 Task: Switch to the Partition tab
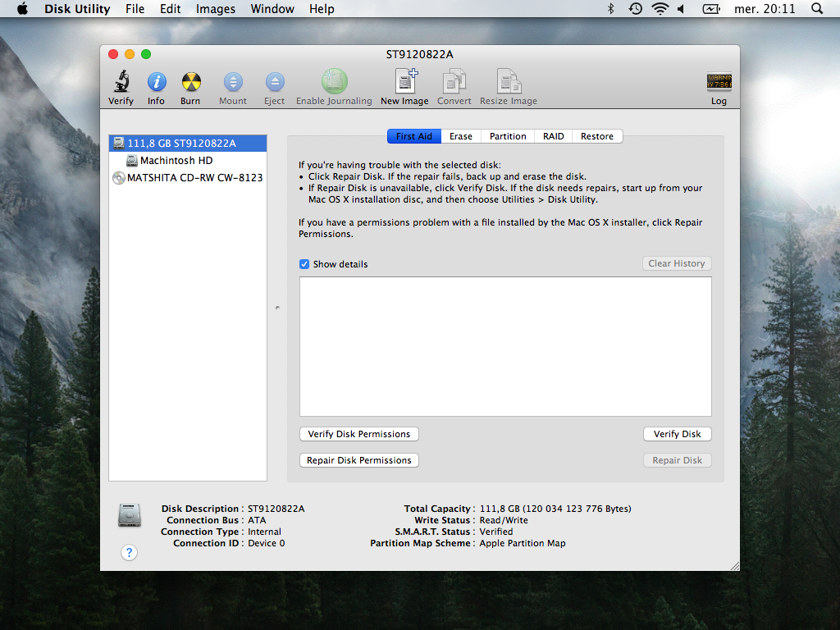(x=508, y=136)
